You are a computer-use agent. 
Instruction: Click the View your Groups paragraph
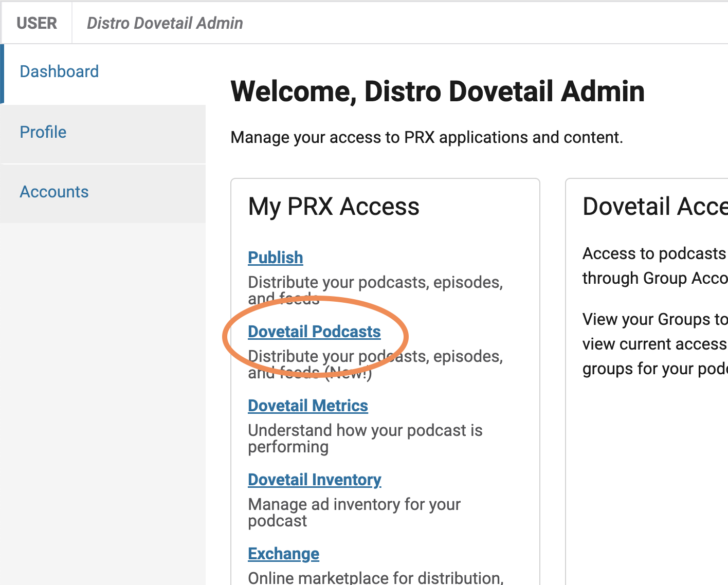pyautogui.click(x=655, y=344)
